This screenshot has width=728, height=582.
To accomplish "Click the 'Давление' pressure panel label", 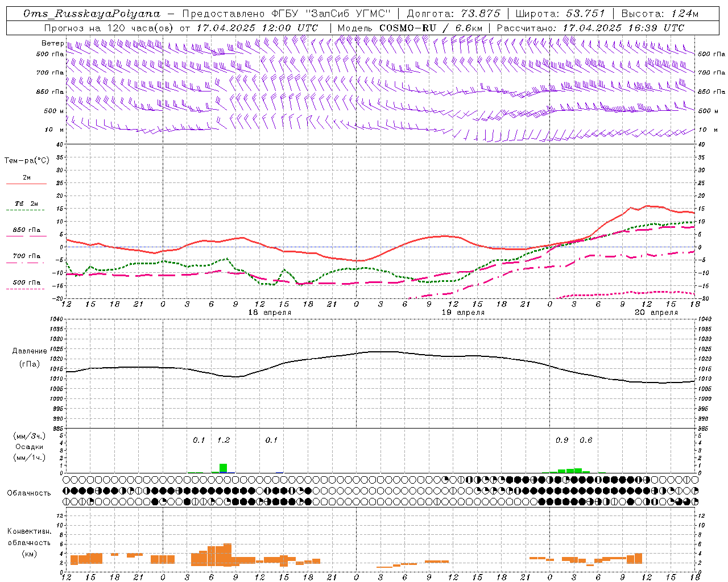I will pos(30,351).
